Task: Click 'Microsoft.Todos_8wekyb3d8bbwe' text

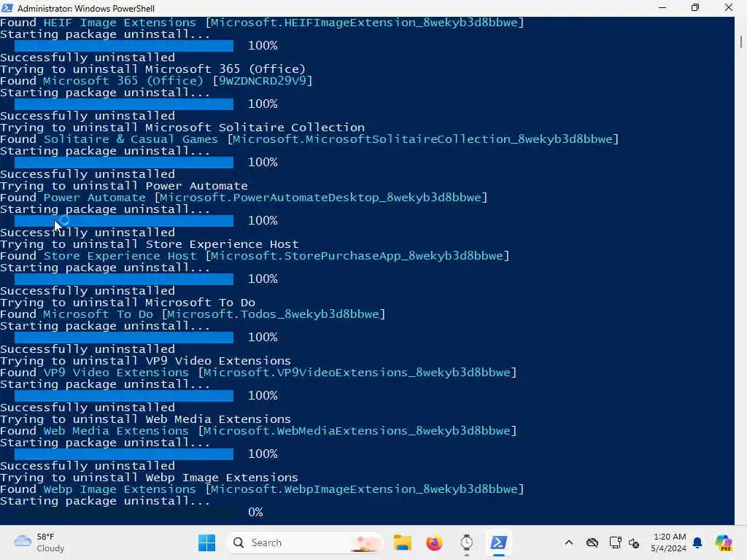Action: (273, 314)
